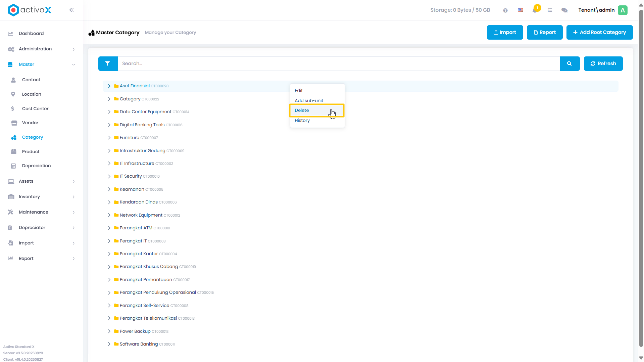Open the admin user avatar
Viewport: 644px width, 362px height.
coord(623,10)
